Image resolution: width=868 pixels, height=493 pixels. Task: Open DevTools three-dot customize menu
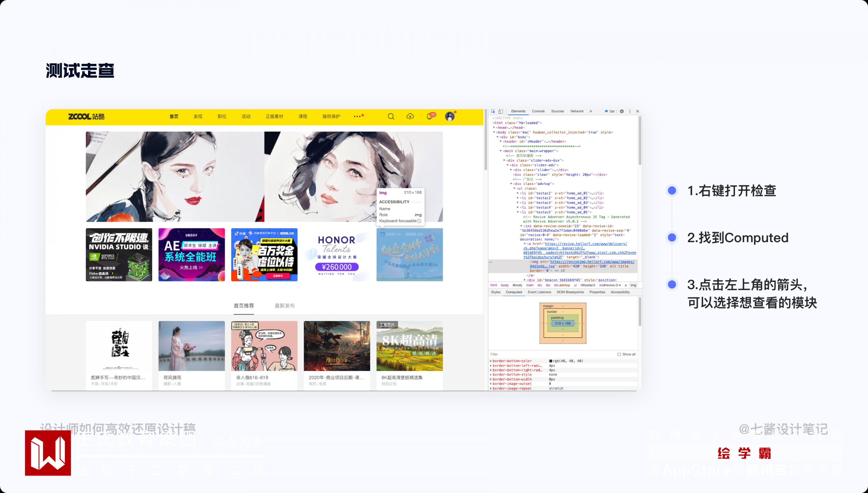coord(630,111)
